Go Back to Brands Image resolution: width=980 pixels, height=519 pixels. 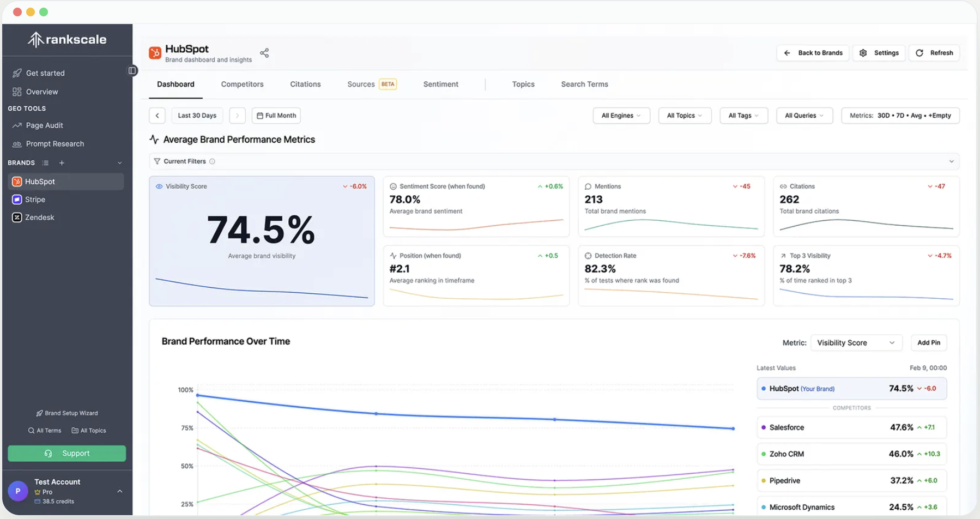pyautogui.click(x=813, y=53)
